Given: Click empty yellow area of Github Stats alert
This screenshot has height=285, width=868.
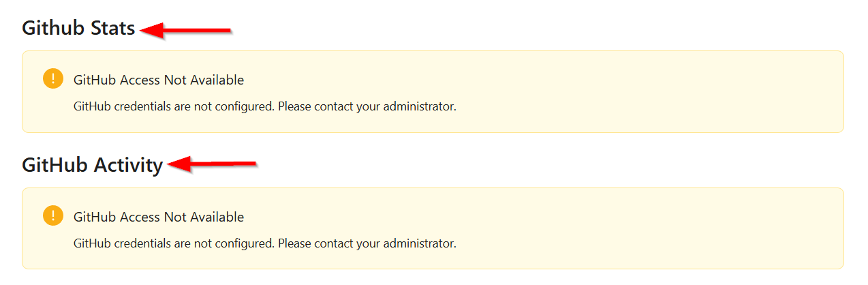Looking at the screenshot, I should tap(647, 91).
